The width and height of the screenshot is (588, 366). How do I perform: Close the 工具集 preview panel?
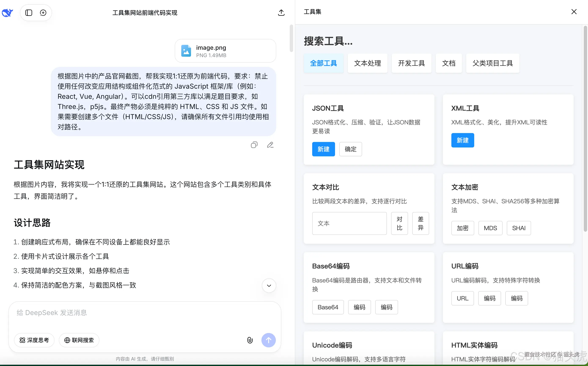point(574,12)
